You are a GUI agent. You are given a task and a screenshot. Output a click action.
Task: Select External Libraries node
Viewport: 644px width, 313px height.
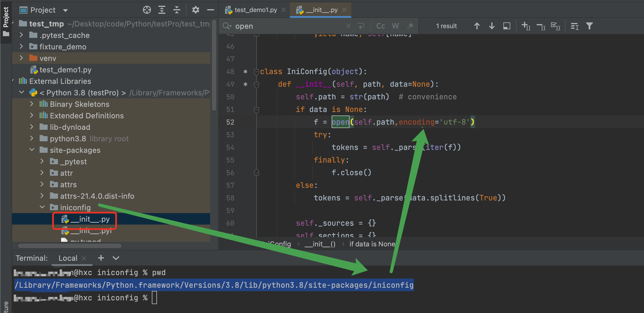[x=60, y=81]
